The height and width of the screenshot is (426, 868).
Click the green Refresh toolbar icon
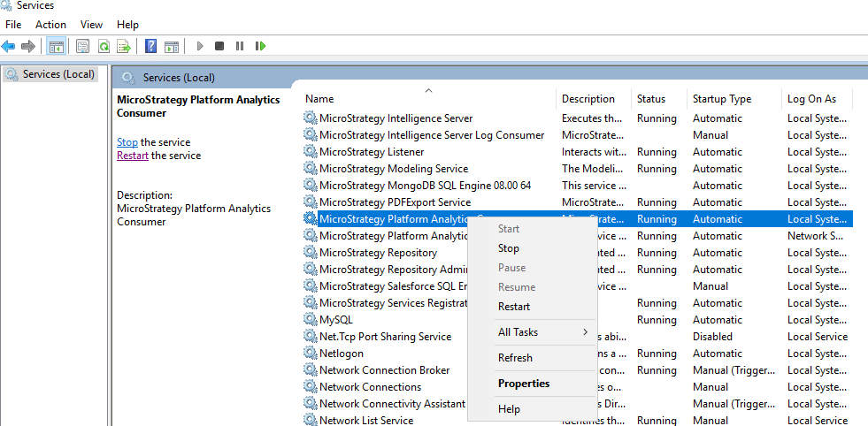[x=104, y=47]
